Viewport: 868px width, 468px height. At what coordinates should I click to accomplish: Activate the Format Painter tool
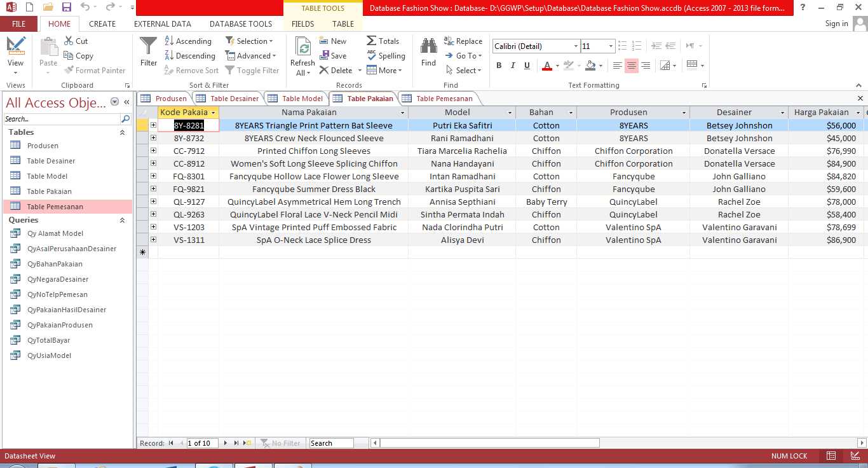(x=95, y=71)
